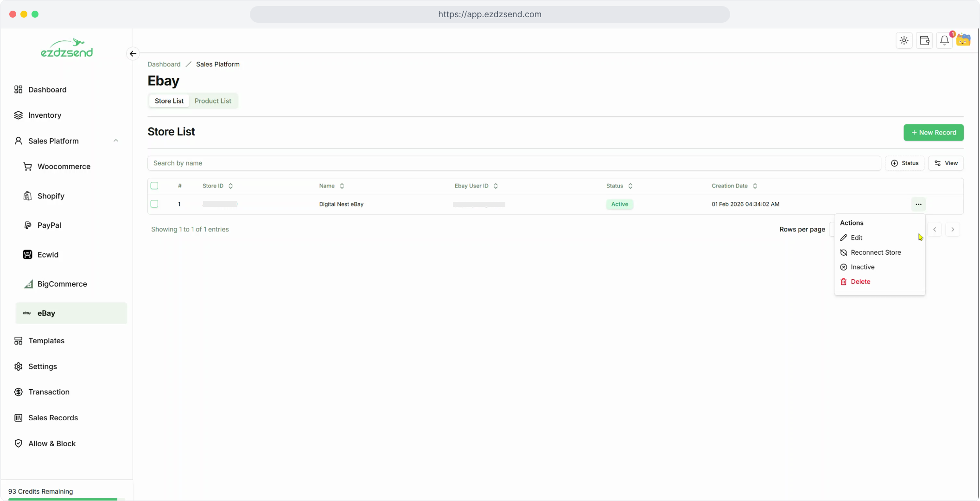Focus the Search by name field

514,163
